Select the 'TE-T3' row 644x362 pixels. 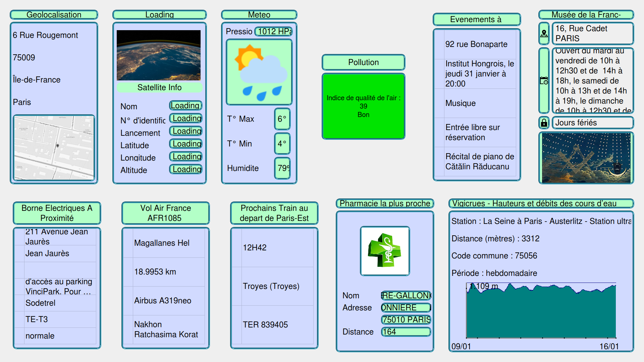pyautogui.click(x=55, y=319)
